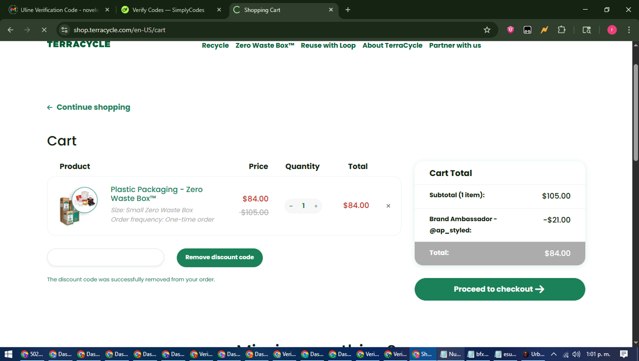Click the taskbar clock showing 1:01 p. m.
Viewport: 639px width, 361px height.
[x=598, y=354]
